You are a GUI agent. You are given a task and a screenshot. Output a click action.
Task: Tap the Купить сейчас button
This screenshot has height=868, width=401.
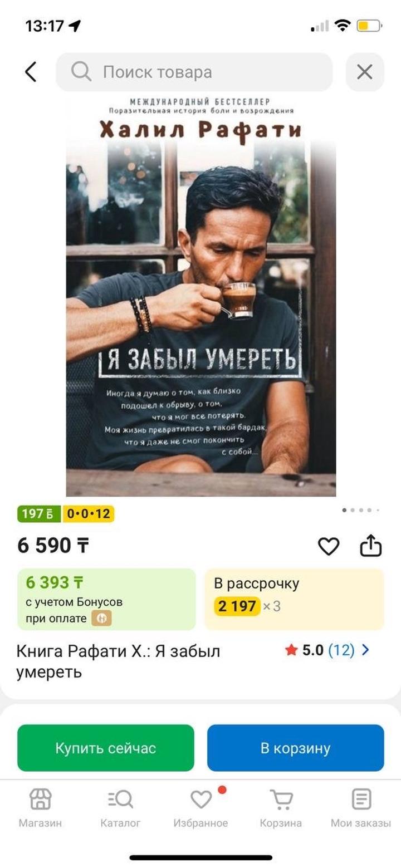106,748
